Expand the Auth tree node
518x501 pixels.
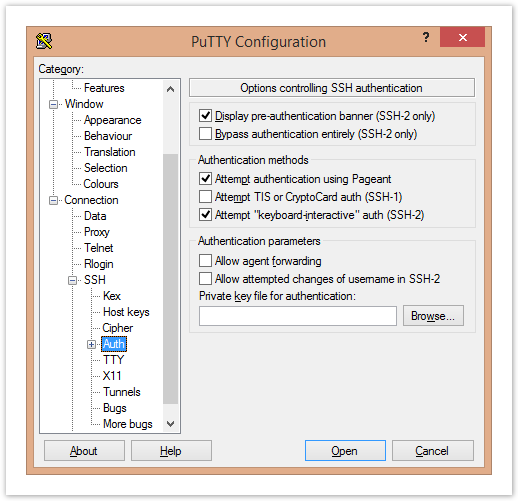pos(91,344)
